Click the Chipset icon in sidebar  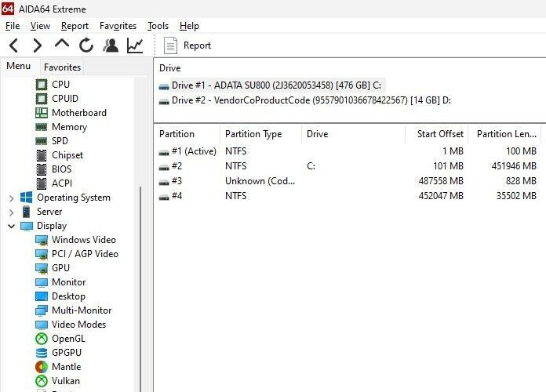pyautogui.click(x=42, y=155)
